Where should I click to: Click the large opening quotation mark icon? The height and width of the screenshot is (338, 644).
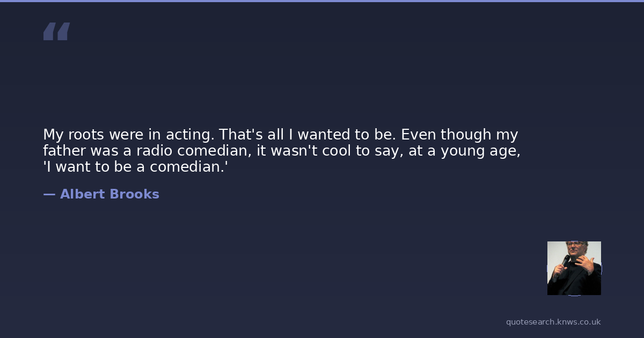[x=56, y=32]
